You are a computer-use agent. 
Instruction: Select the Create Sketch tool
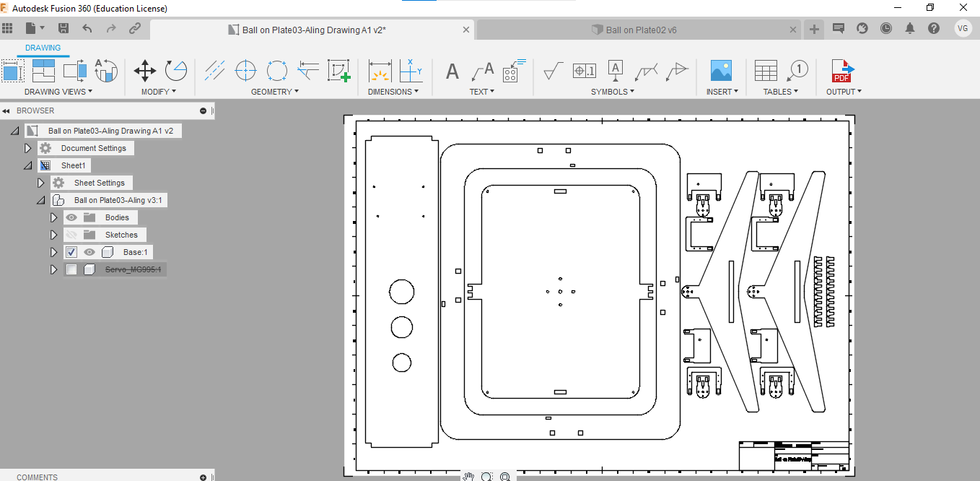339,71
